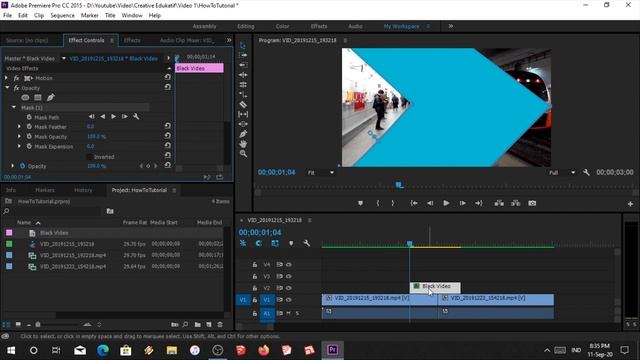Create 4-point polygon mask under Opacity
Image resolution: width=640 pixels, height=360 pixels.
[38, 98]
